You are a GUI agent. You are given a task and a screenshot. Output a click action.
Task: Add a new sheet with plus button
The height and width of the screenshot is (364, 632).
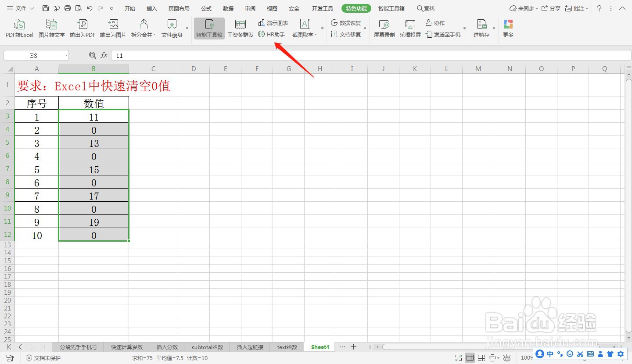(x=353, y=347)
